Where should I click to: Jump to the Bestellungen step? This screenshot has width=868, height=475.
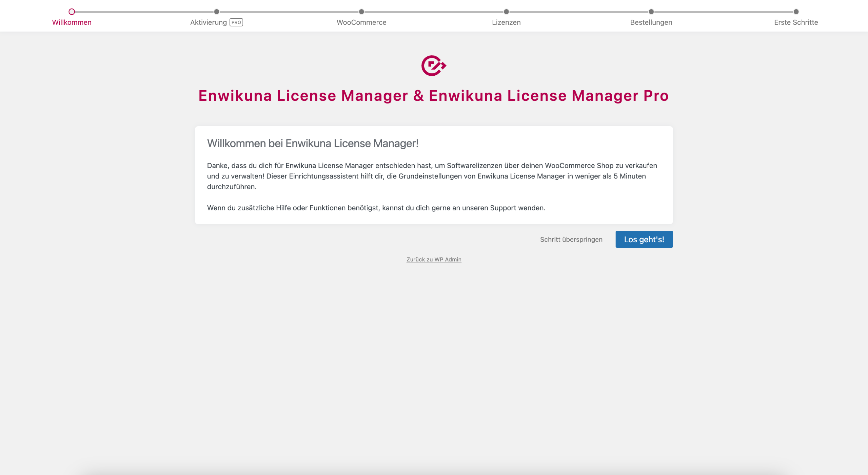tap(651, 22)
